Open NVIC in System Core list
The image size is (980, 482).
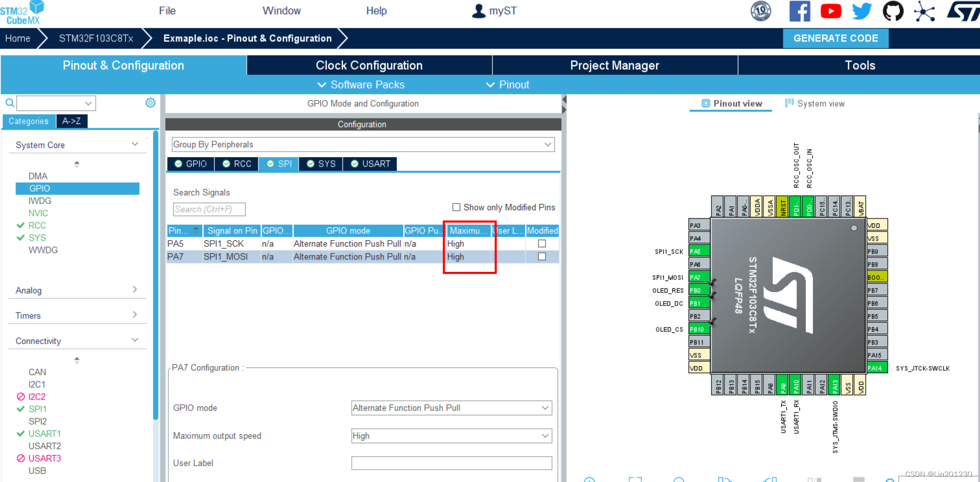38,213
